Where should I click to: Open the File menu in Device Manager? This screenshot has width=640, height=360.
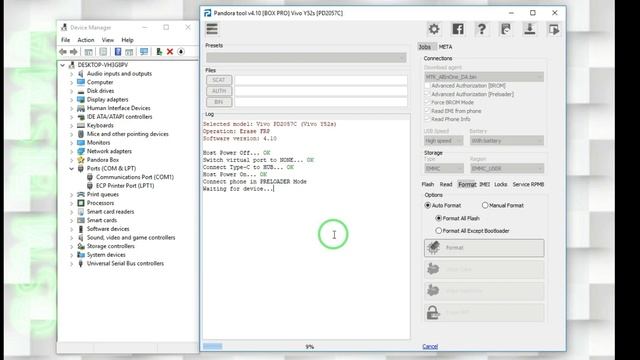coord(65,40)
